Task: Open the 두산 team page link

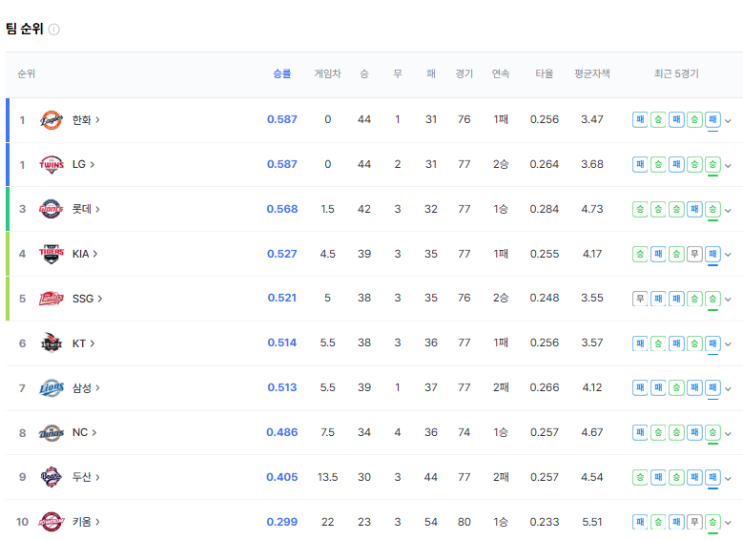Action: [x=86, y=477]
